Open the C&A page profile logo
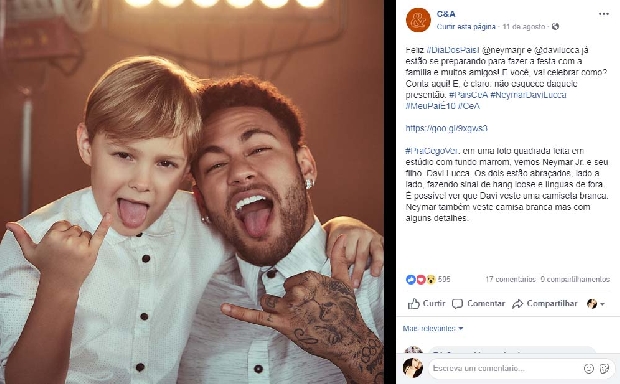 pyautogui.click(x=418, y=20)
